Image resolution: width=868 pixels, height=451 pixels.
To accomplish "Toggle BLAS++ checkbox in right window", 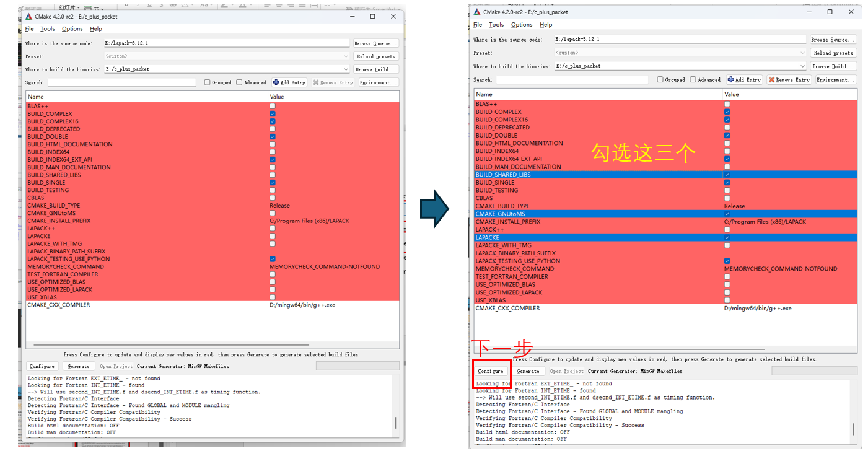I will (727, 104).
